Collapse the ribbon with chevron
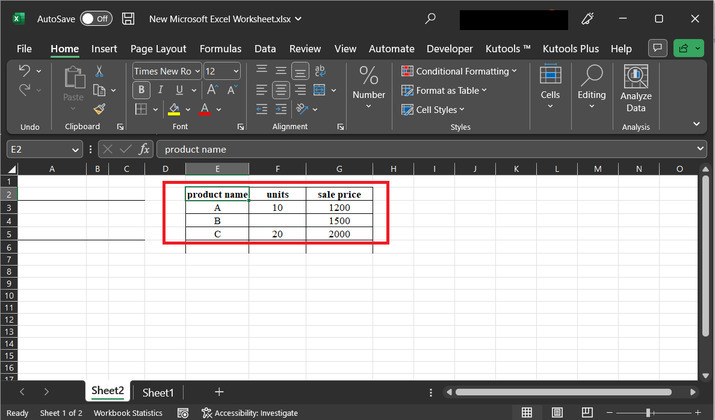Image resolution: width=715 pixels, height=420 pixels. coord(696,124)
